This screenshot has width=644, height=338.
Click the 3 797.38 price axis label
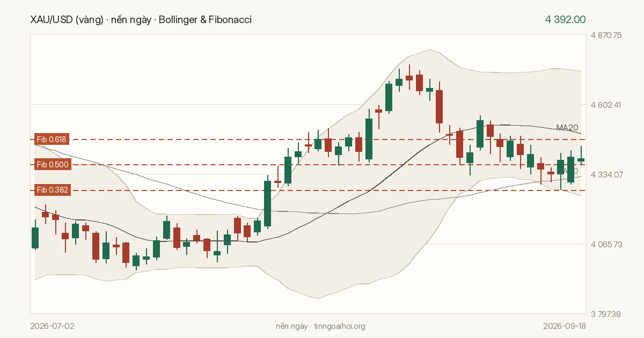coord(606,314)
